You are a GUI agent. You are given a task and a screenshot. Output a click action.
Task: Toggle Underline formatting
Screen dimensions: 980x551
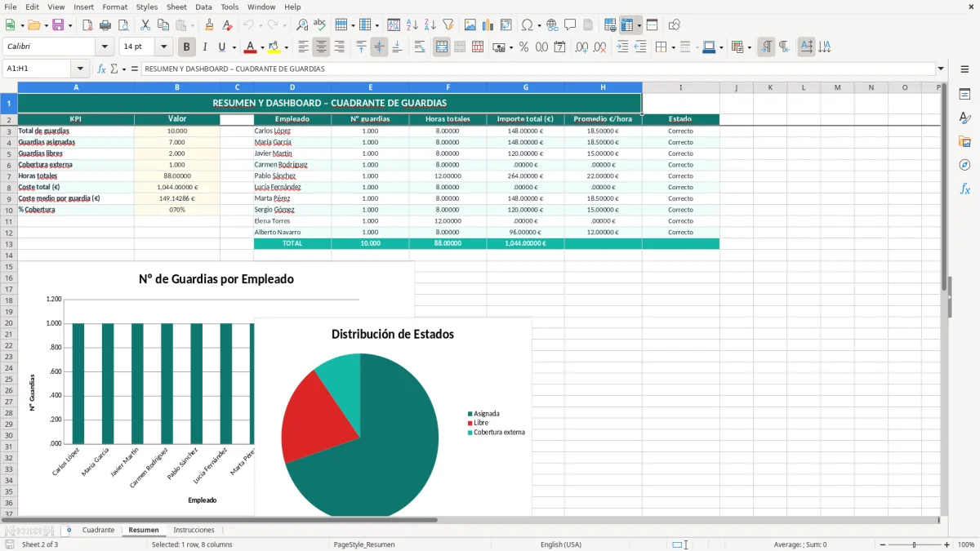222,47
